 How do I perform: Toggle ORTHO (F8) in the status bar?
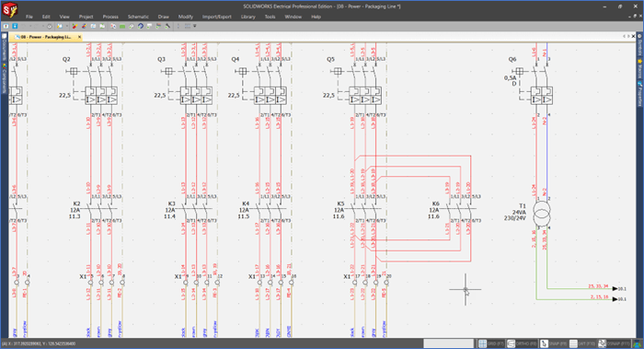(x=522, y=343)
